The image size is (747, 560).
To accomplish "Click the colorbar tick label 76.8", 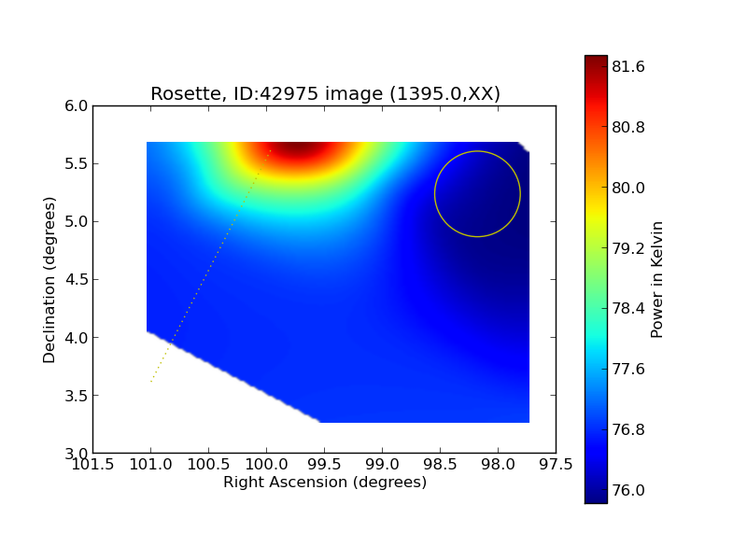I will click(x=627, y=429).
